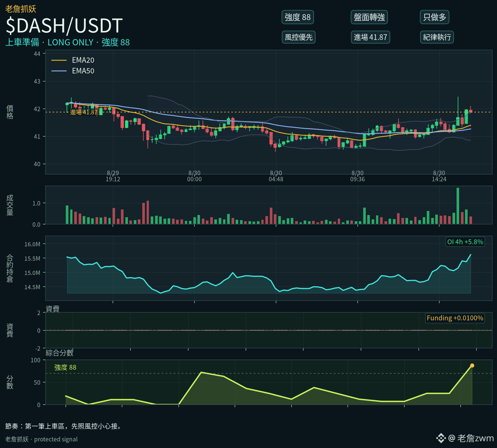Viewport: 497px width, 448px height.
Task: Click the 14.5M open interest tick
Action: click(x=32, y=287)
